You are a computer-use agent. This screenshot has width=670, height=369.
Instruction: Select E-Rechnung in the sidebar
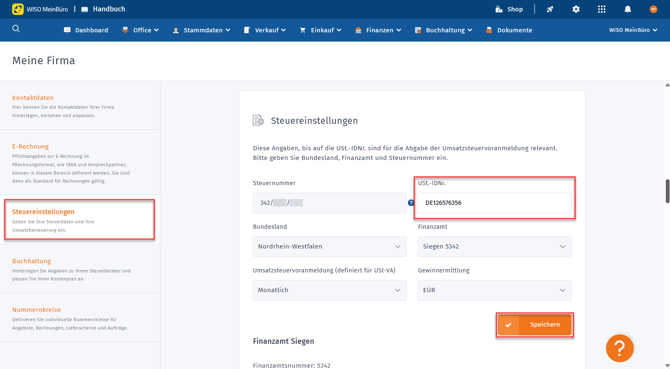click(x=30, y=146)
